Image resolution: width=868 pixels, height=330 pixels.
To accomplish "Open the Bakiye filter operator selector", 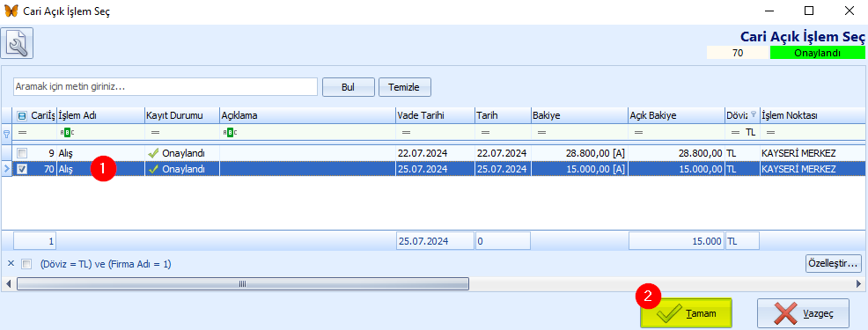I will pyautogui.click(x=541, y=133).
